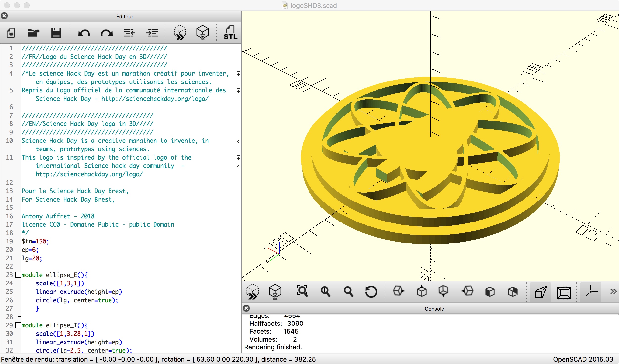Reset the view with circular arrow
Viewport: 619px width, 364px height.
(371, 292)
